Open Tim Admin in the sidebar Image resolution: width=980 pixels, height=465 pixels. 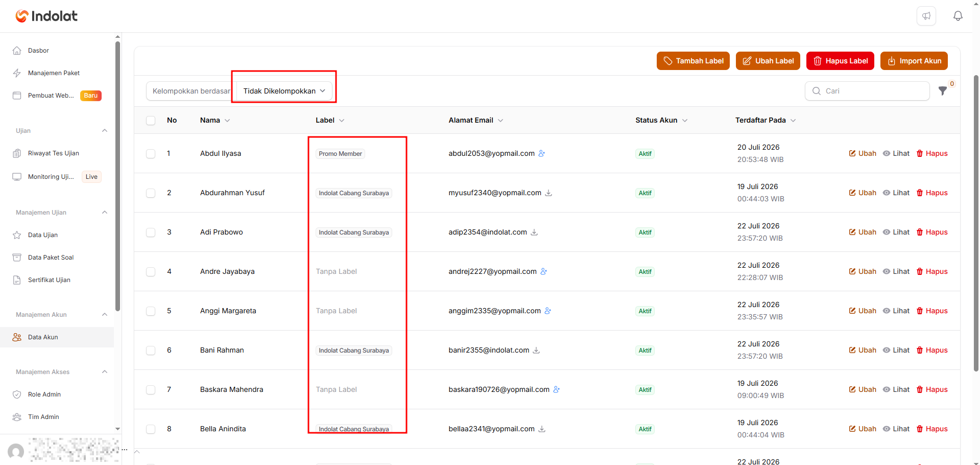tap(57, 417)
